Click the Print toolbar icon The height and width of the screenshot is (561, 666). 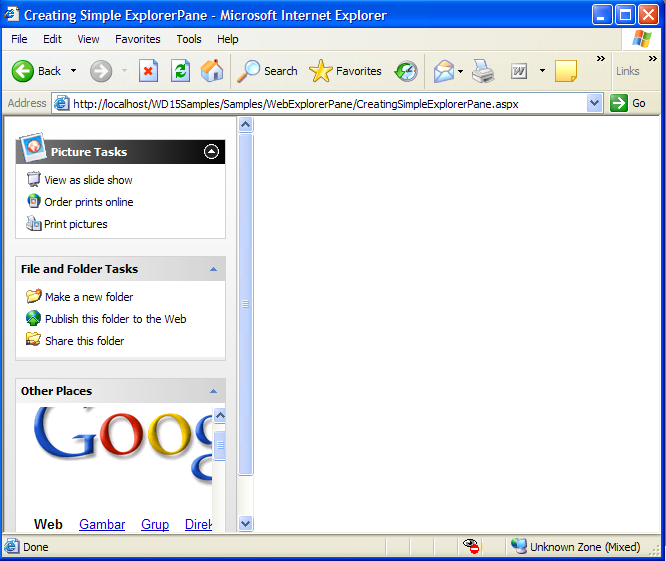pos(483,71)
